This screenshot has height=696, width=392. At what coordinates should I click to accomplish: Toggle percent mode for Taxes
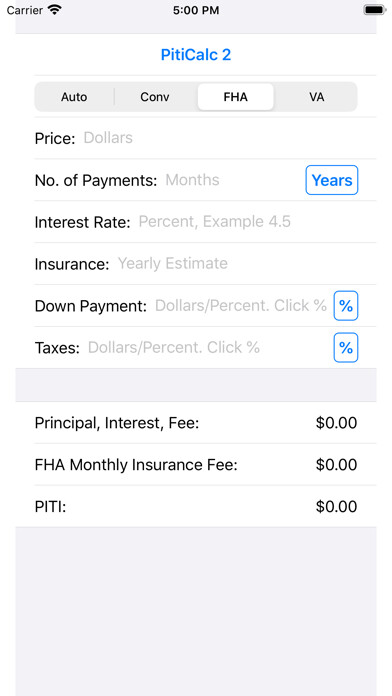click(x=346, y=348)
